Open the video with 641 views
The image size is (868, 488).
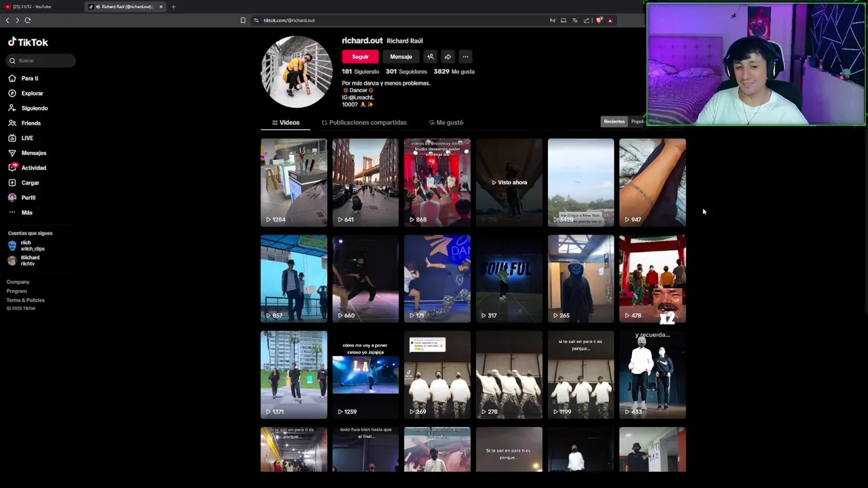(366, 182)
